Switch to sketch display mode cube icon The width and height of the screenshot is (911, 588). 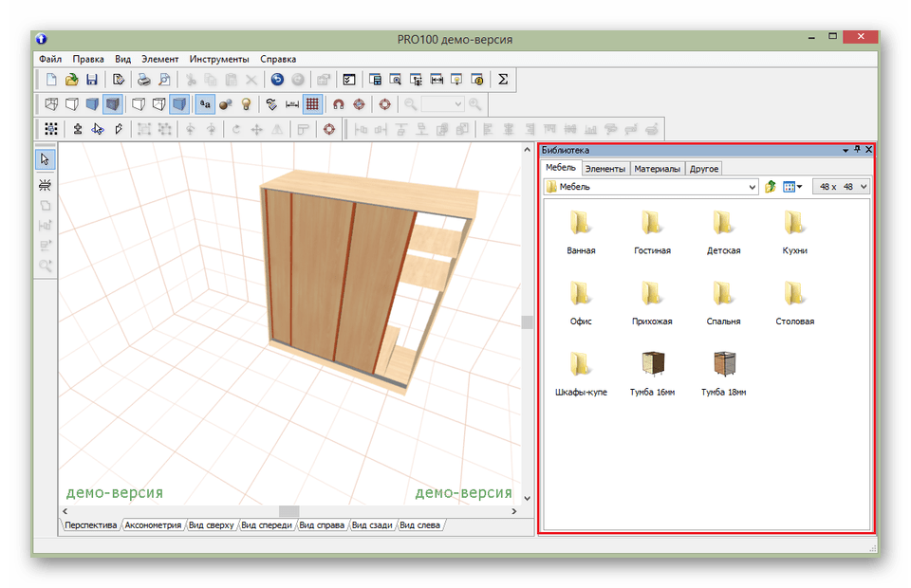[71, 104]
